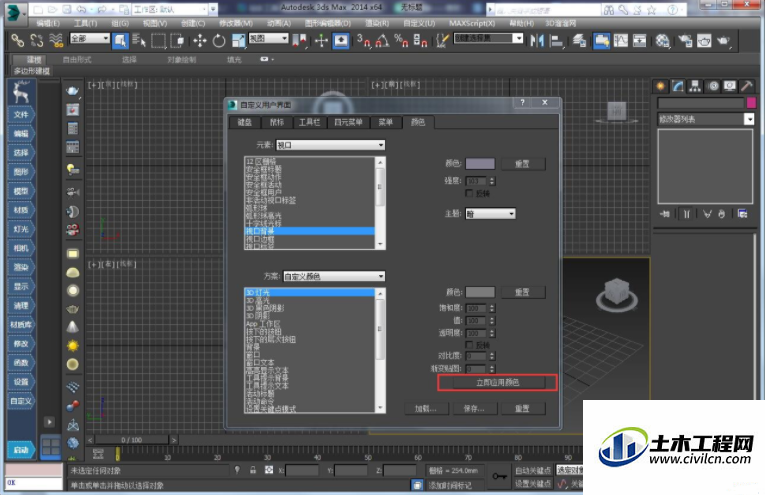This screenshot has height=495, width=766.
Task: Click the Select and Manipulate crosshair icon
Action: click(x=321, y=41)
